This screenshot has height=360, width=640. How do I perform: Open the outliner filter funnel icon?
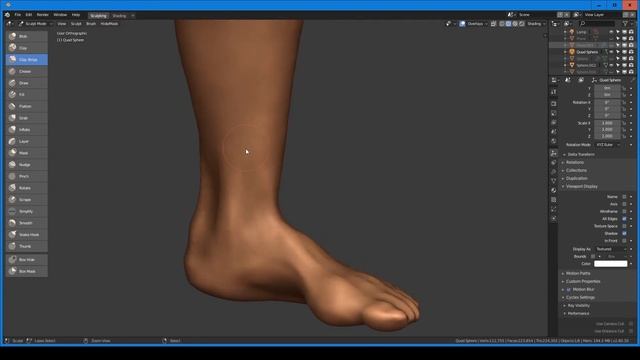(x=625, y=24)
